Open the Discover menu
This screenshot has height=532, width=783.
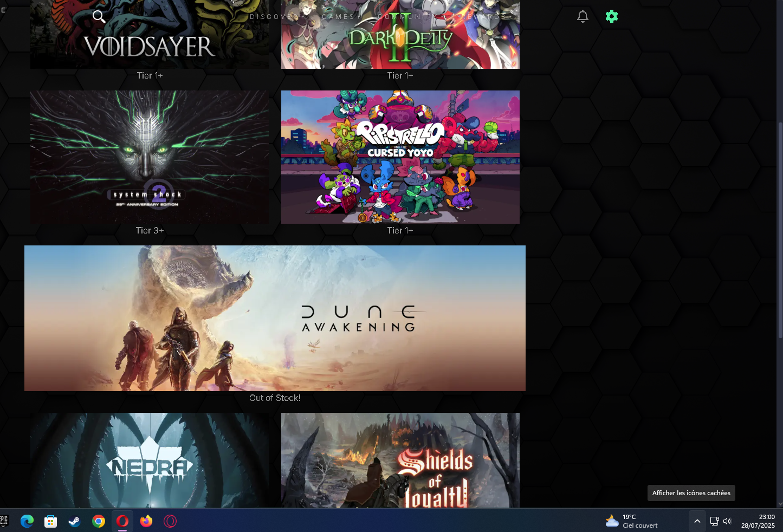[x=274, y=17]
